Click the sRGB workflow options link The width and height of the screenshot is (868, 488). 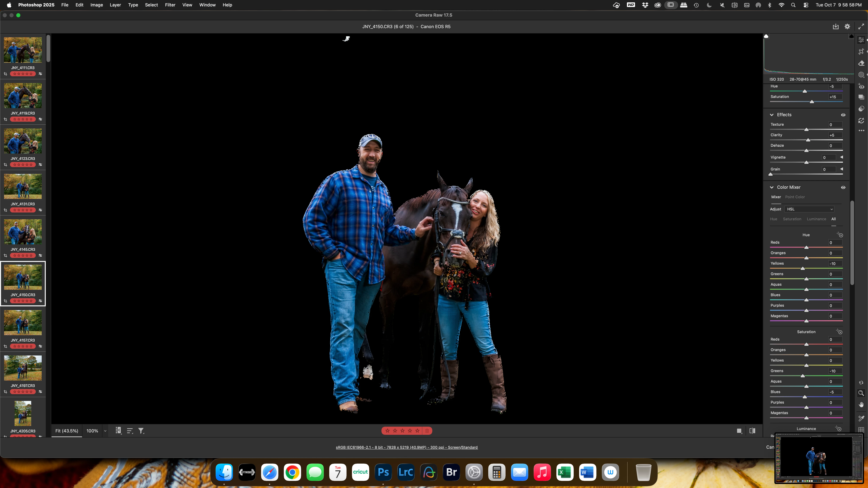point(406,447)
